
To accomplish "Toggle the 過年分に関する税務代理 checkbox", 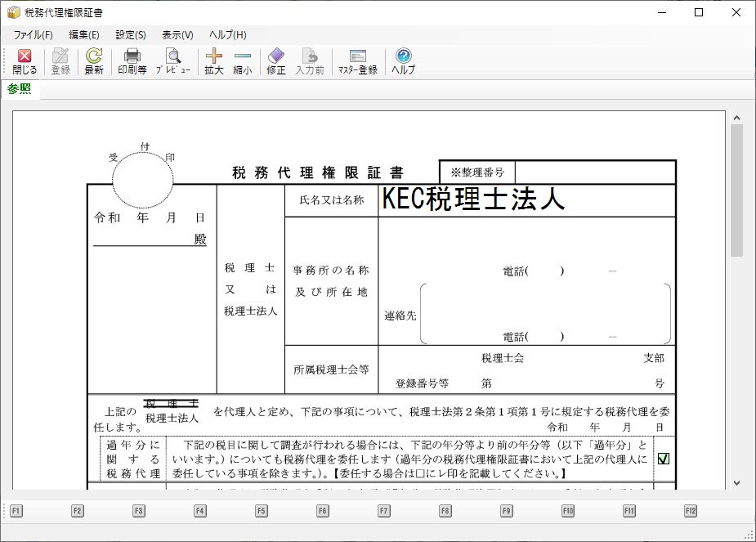I will point(664,459).
